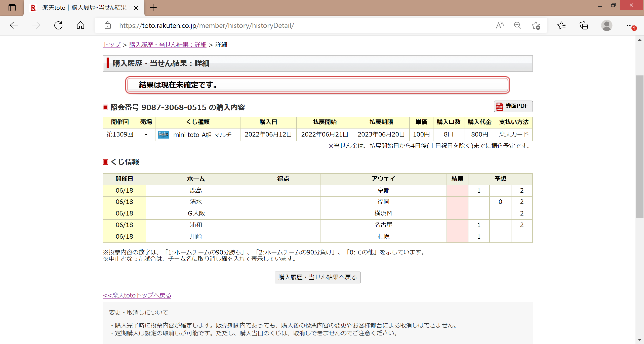This screenshot has width=644, height=344.
Task: Select purchase date 2022年06月12日
Action: [268, 135]
